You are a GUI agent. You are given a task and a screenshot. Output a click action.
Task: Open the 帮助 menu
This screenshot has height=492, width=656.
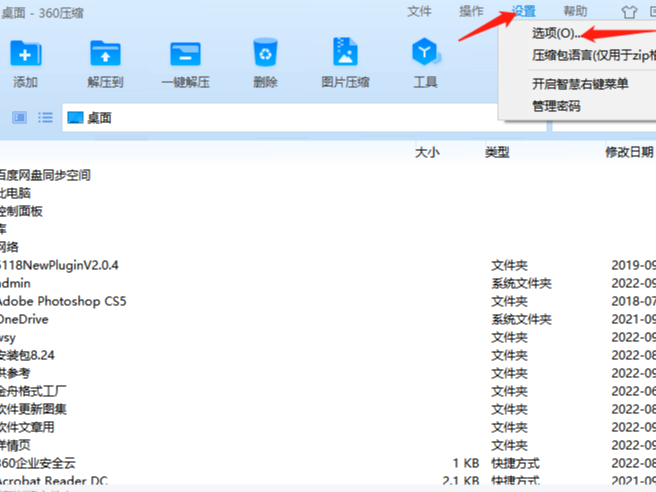[575, 11]
